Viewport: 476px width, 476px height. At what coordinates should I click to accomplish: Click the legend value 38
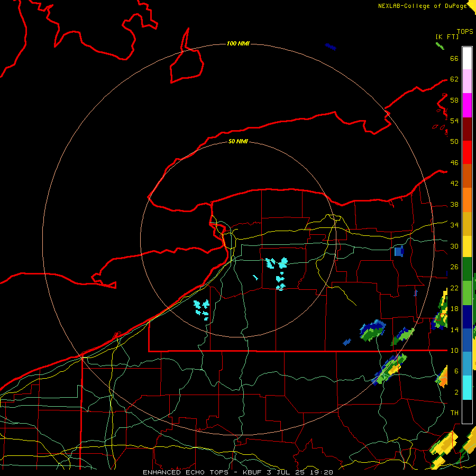coord(454,204)
